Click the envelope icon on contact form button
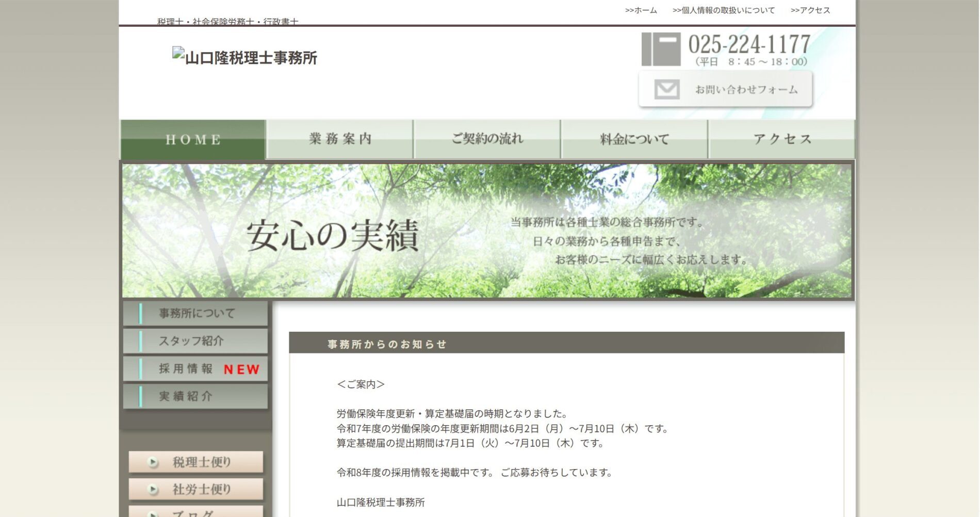The image size is (980, 517). [667, 89]
